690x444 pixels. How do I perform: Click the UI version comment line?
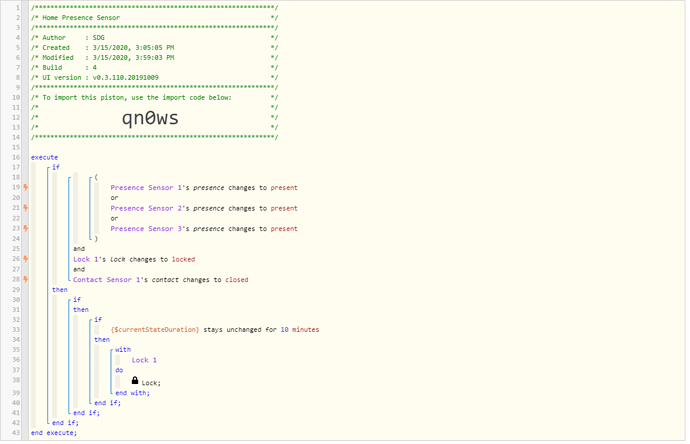154,77
